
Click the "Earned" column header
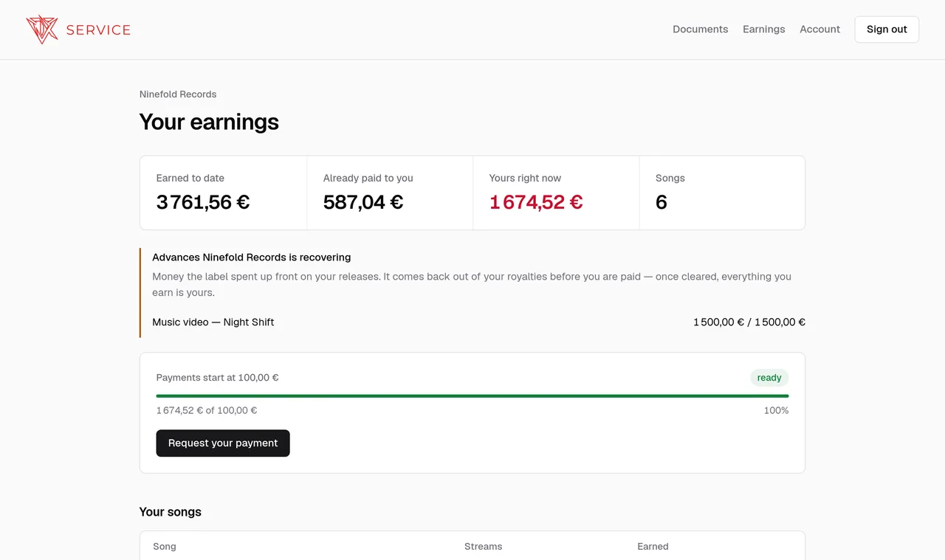click(653, 547)
